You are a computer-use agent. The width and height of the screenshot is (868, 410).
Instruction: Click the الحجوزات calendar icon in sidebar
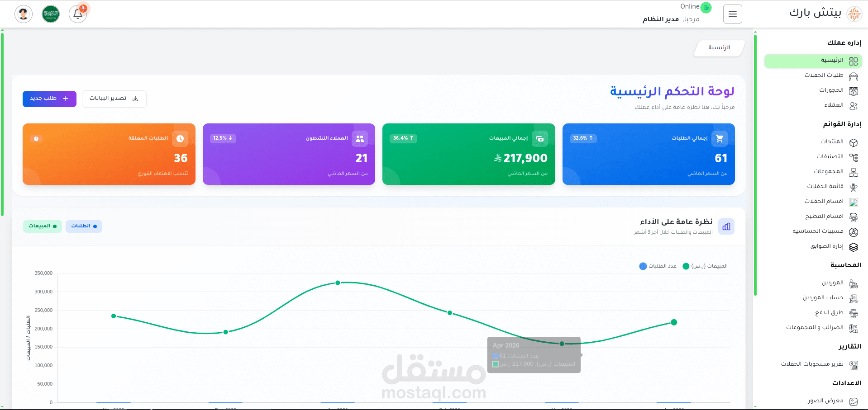854,91
